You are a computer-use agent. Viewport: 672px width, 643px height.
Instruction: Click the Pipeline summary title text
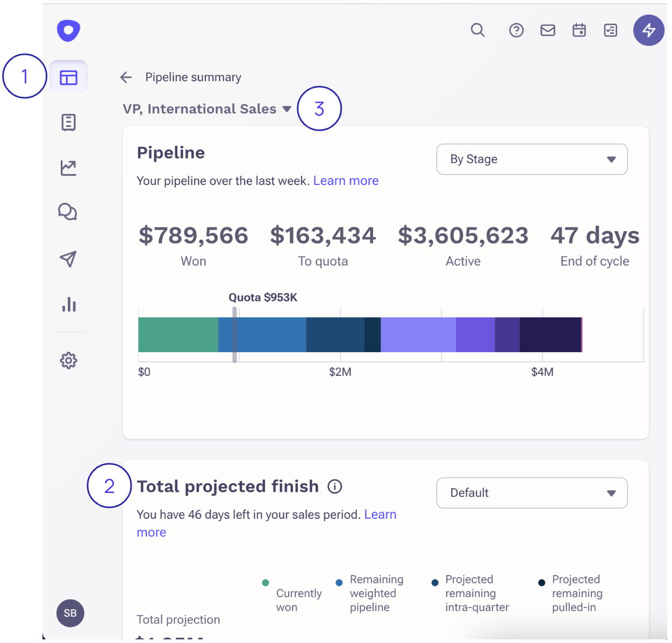(x=193, y=77)
